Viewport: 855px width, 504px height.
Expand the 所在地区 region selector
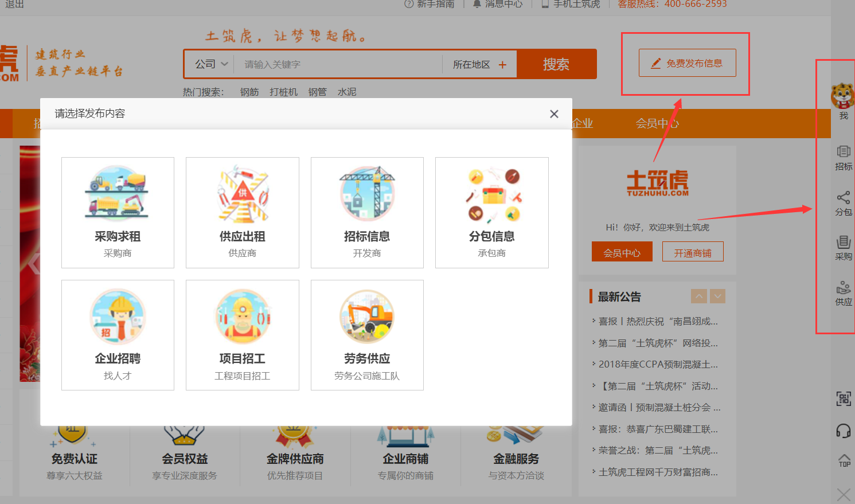479,65
